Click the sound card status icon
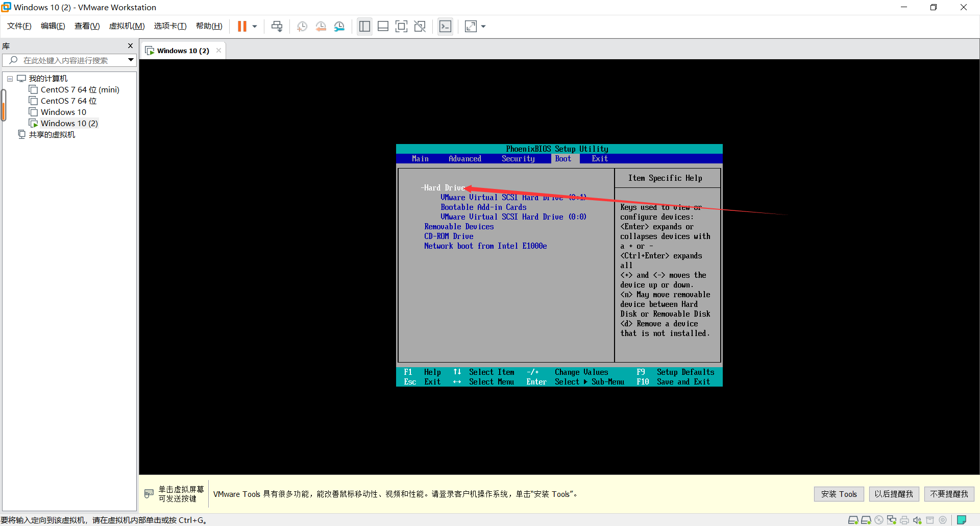This screenshot has width=980, height=526. click(917, 520)
